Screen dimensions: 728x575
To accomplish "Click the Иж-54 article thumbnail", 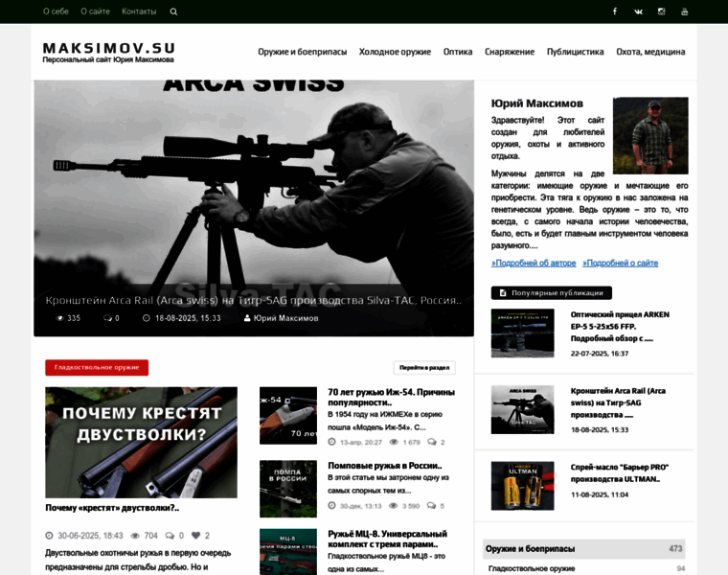I will tap(288, 416).
